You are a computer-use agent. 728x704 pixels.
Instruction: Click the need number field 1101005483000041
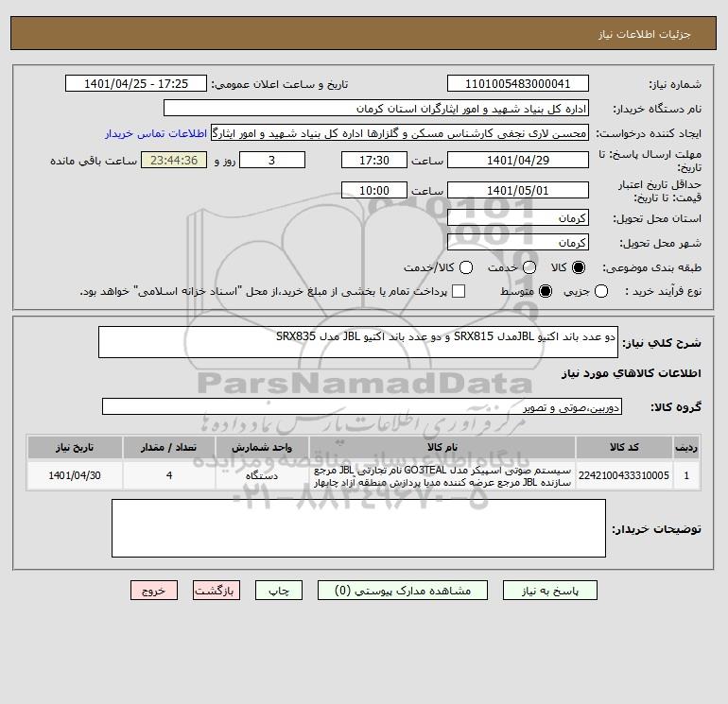(x=518, y=83)
